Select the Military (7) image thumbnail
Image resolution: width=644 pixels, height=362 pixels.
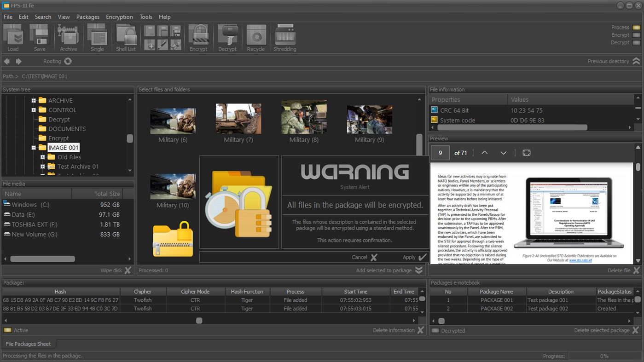238,119
